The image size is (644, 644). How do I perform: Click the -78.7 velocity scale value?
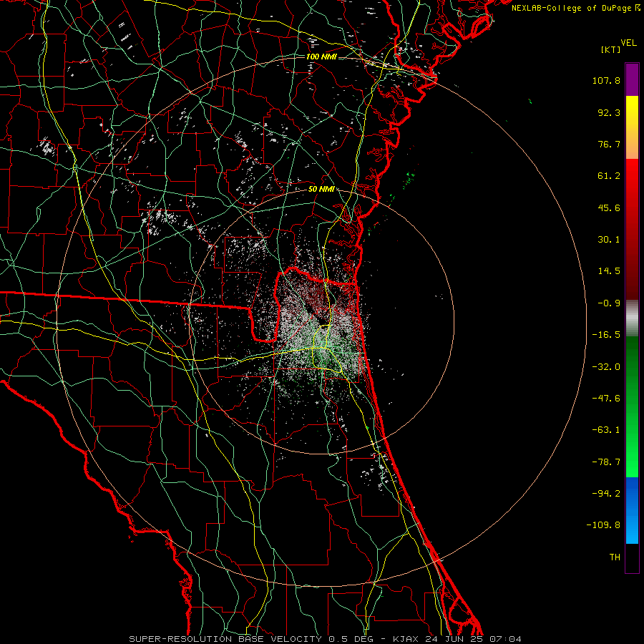click(606, 462)
